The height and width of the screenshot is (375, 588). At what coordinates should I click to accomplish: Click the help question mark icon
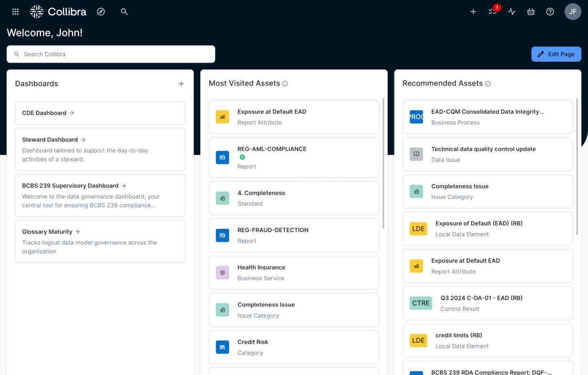point(550,12)
